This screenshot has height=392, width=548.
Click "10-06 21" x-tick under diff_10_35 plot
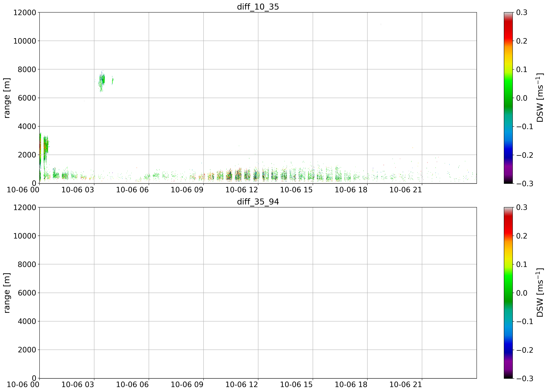tap(406, 190)
